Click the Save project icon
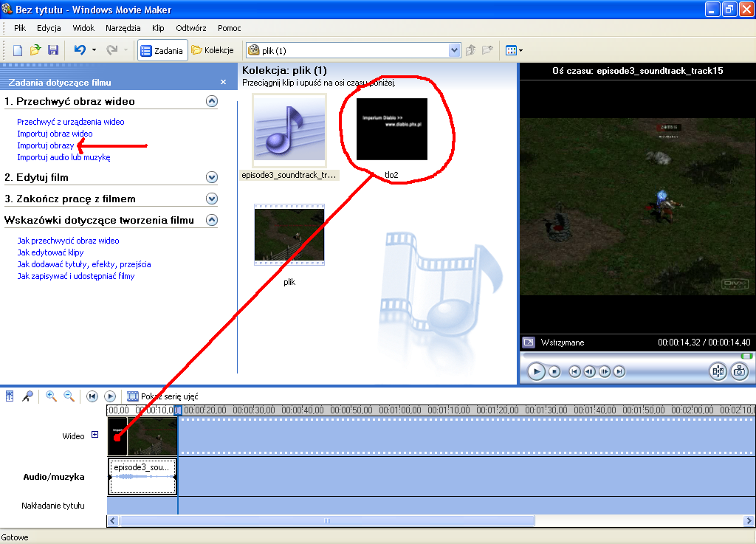The height and width of the screenshot is (544, 756). 53,50
